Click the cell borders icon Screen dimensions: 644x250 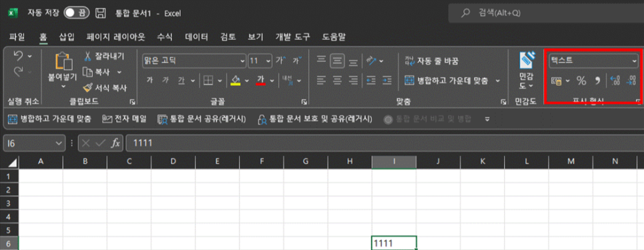click(208, 81)
